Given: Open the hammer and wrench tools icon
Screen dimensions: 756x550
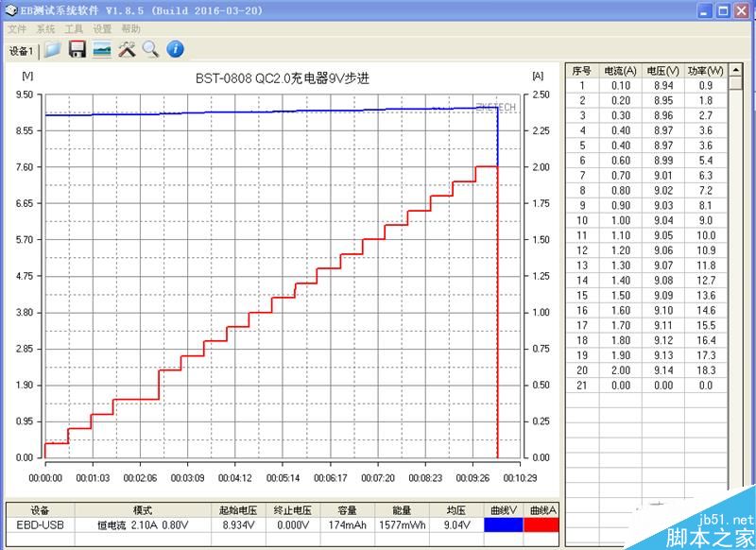Looking at the screenshot, I should 127,49.
